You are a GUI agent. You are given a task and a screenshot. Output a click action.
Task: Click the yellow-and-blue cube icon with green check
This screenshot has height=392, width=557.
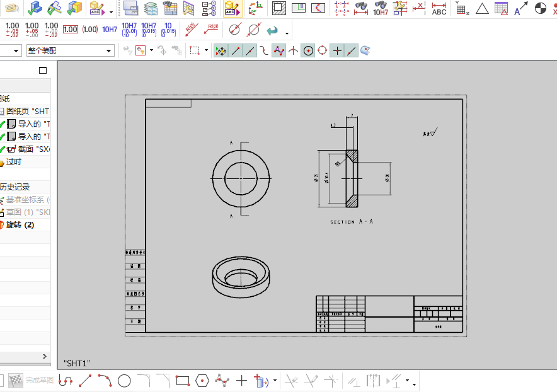[74, 8]
